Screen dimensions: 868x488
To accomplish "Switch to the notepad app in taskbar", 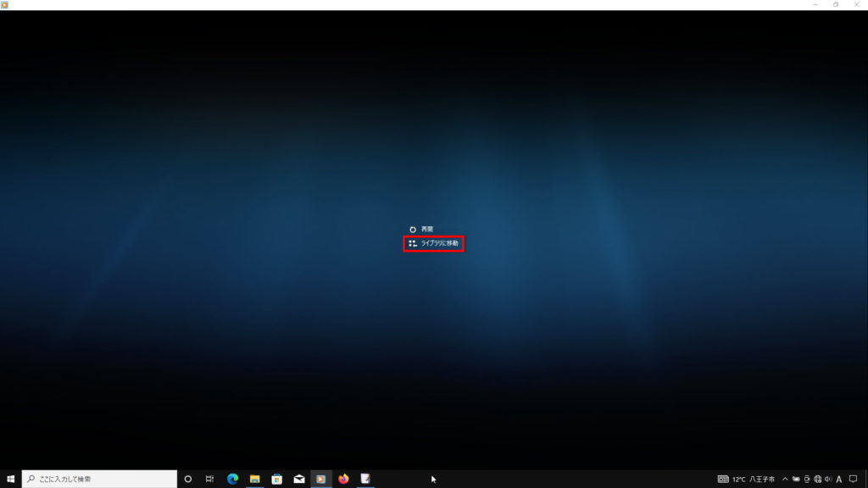I will (x=365, y=479).
